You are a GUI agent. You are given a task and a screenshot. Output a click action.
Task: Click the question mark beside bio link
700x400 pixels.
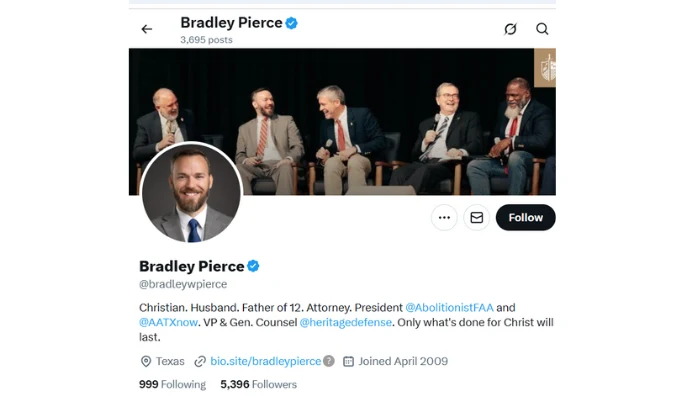pos(329,361)
